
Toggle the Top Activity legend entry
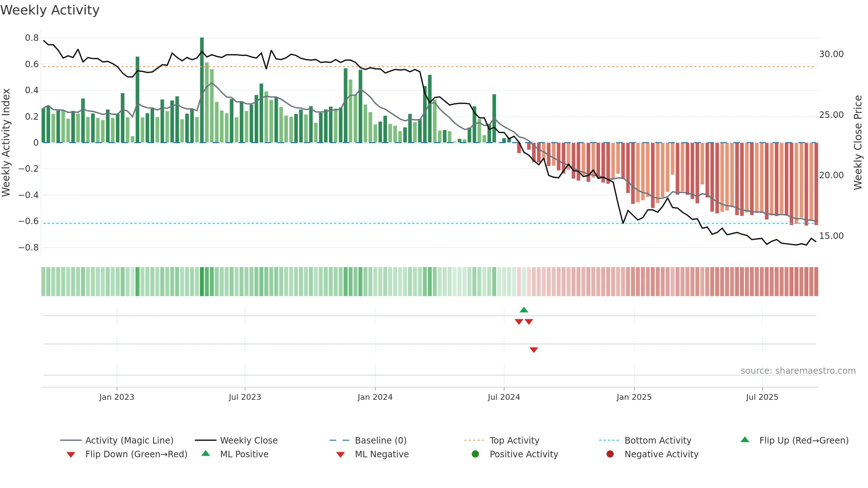coord(502,440)
